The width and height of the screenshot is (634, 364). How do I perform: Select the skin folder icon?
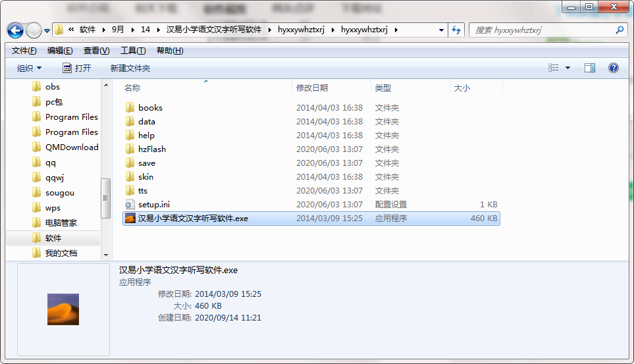pos(130,177)
